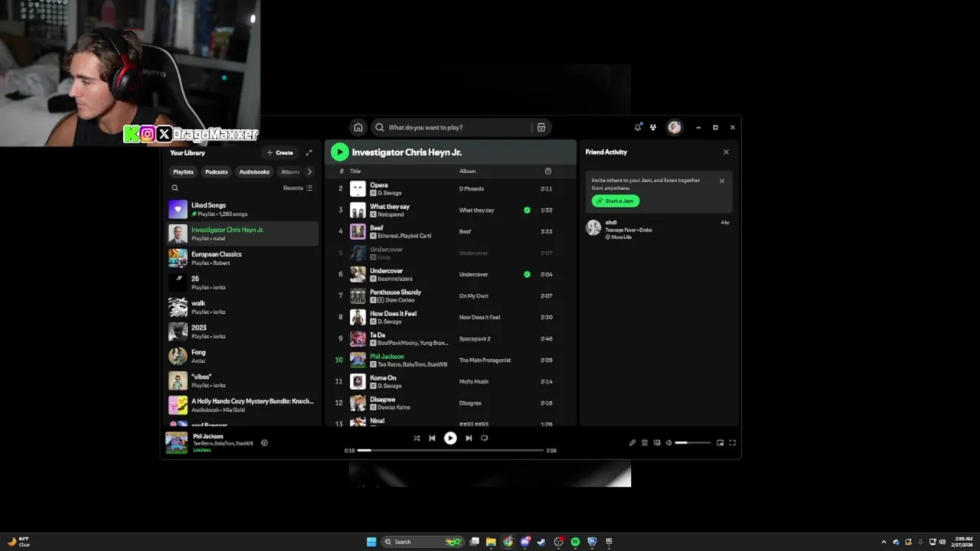Viewport: 980px width, 551px height.
Task: Click Windows taskbar Search box
Action: point(424,541)
